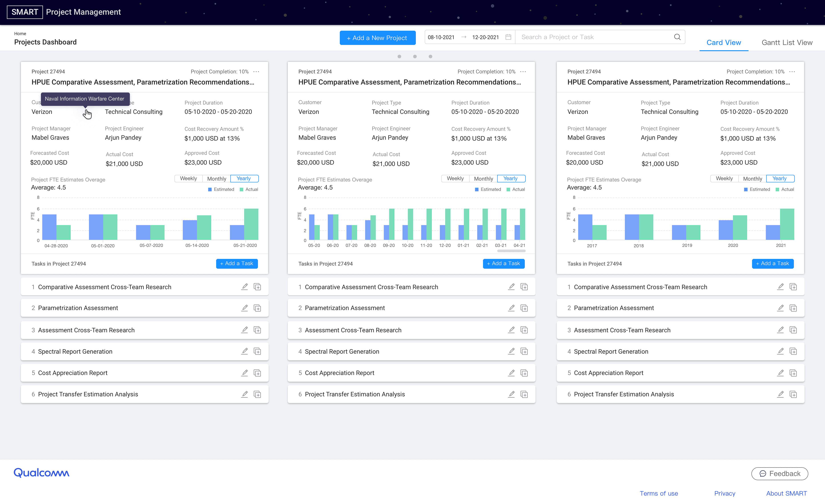This screenshot has height=504, width=825.
Task: Click Spectral Report Generation row in right card
Action: (x=680, y=351)
